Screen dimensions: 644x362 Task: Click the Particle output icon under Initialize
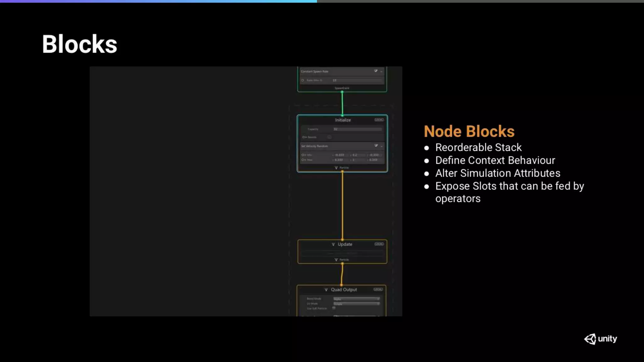(336, 168)
